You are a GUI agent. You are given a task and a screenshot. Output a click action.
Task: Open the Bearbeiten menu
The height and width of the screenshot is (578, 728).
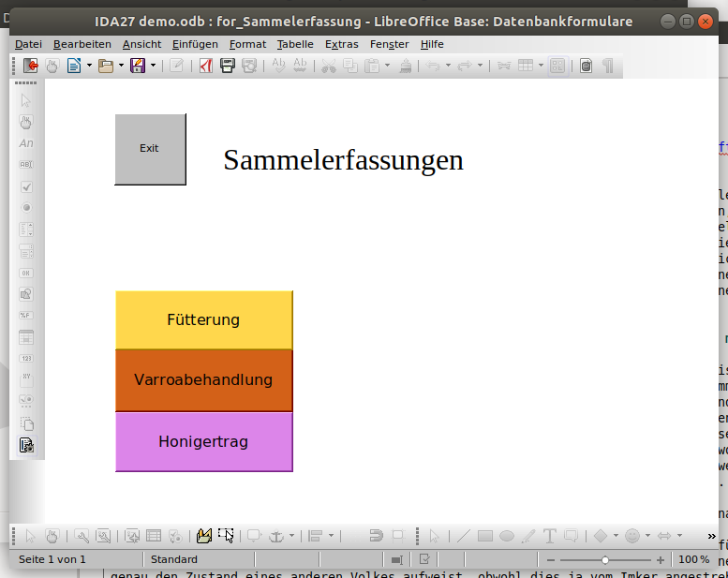(x=82, y=44)
